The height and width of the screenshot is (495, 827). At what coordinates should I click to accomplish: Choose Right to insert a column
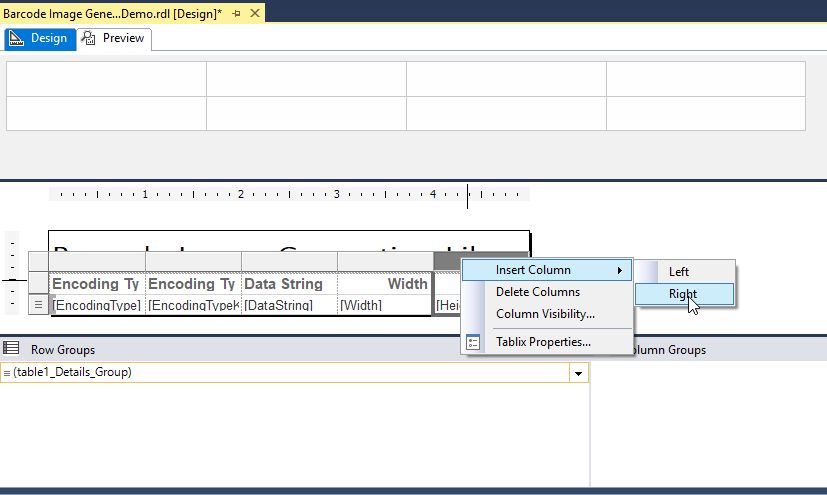click(x=685, y=294)
